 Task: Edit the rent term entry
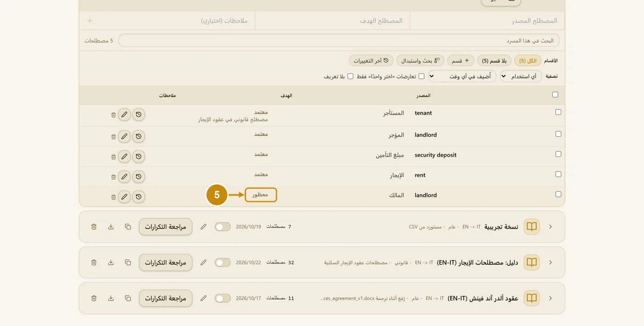(x=124, y=177)
